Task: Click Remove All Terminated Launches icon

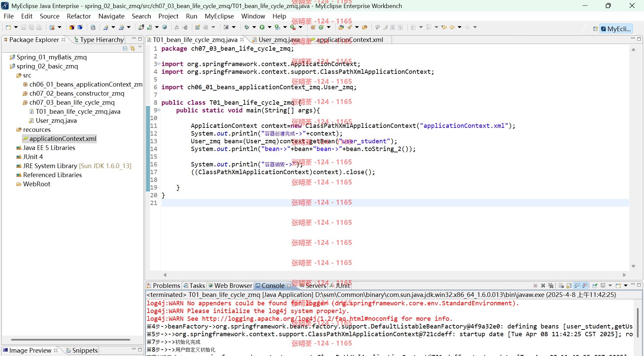Action: 551,286
